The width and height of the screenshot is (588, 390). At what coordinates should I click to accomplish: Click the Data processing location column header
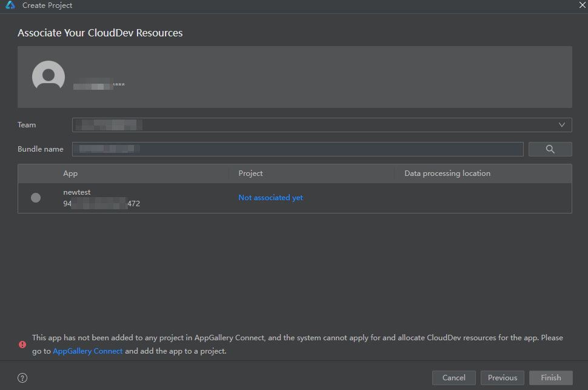(x=447, y=173)
